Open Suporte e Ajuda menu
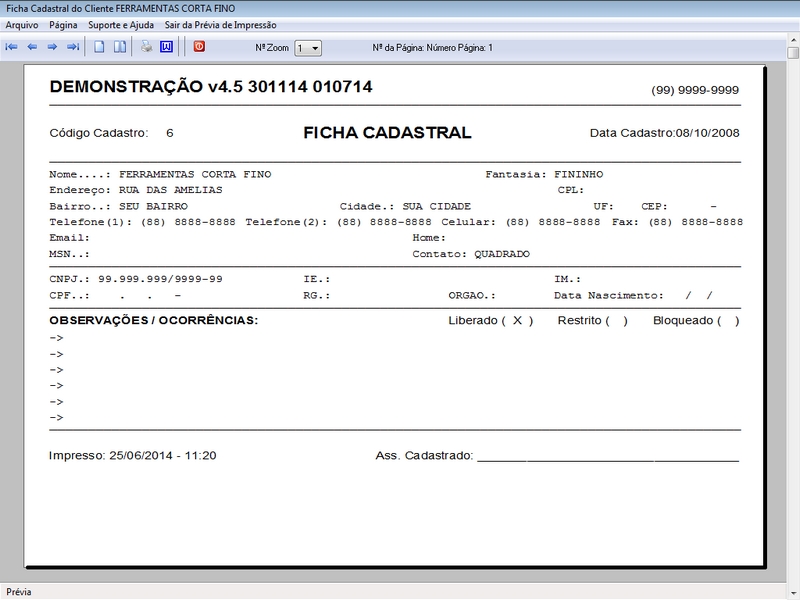Screen dimensions: 800x600 (x=121, y=25)
